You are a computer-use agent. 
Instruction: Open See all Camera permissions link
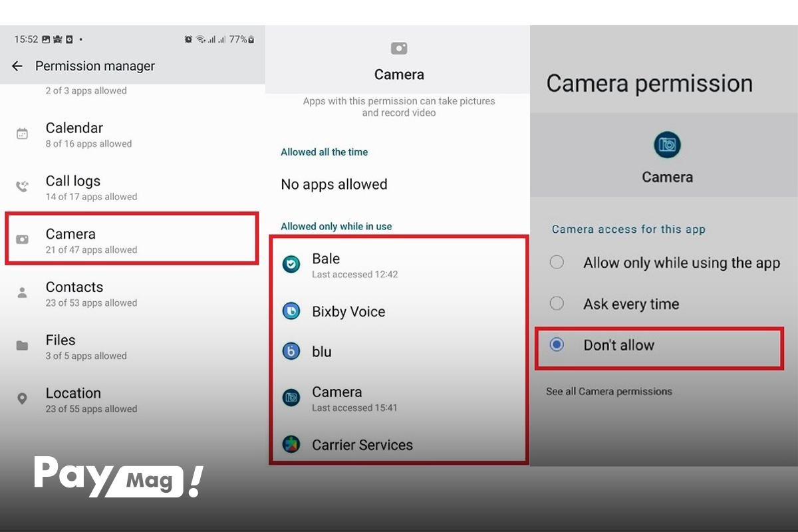coord(608,392)
